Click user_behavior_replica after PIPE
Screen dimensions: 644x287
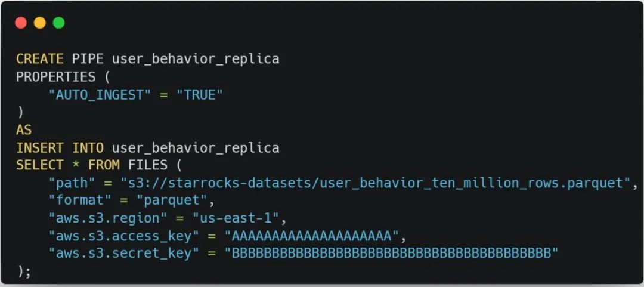pos(196,59)
